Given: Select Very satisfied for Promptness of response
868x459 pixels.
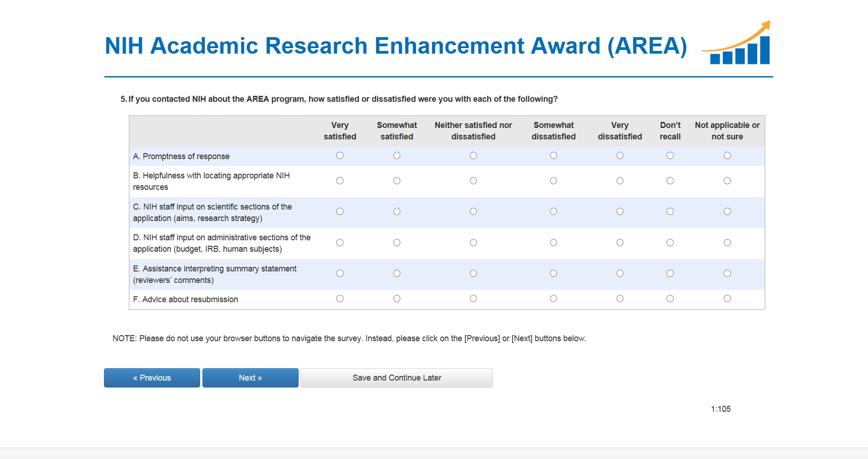Looking at the screenshot, I should [x=339, y=156].
